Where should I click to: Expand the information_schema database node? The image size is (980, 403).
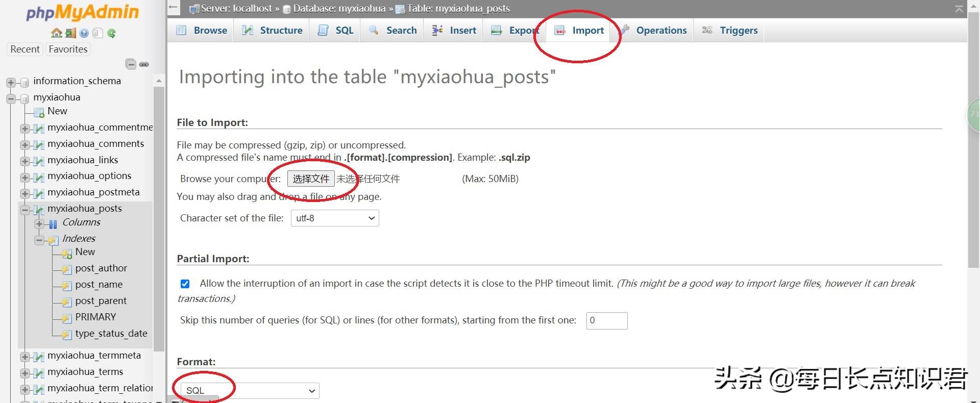pyautogui.click(x=11, y=82)
